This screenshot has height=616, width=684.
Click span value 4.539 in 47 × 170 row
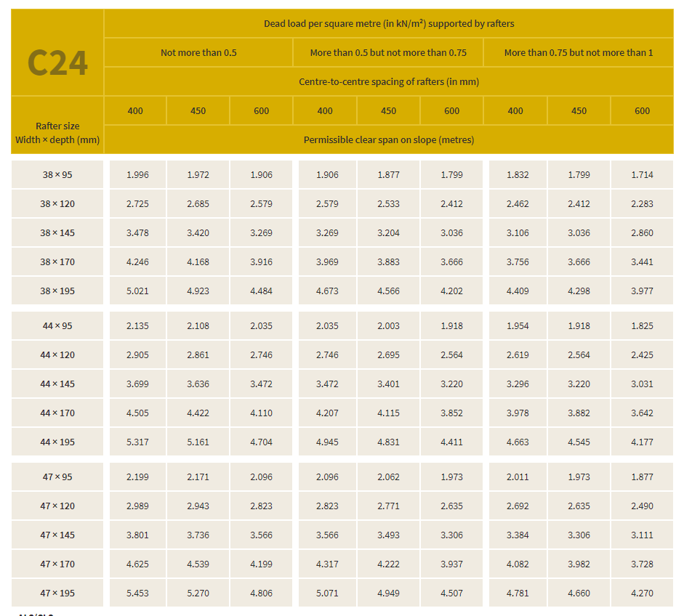coord(198,564)
